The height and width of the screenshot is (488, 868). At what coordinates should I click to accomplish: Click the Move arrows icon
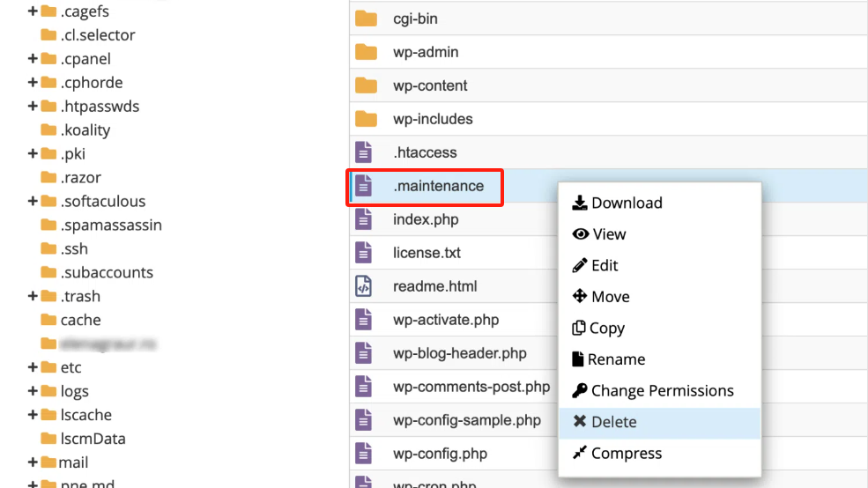[x=580, y=297]
